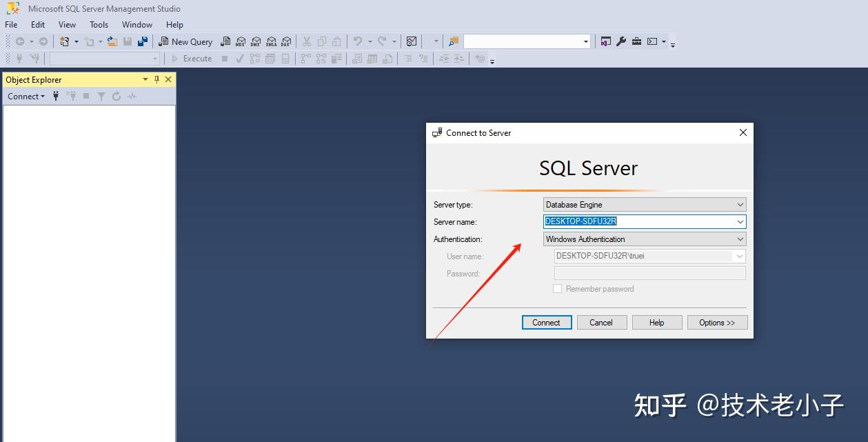Click the Connect plug icon in Object Explorer
Screen dimensions: 868x442
[x=55, y=96]
